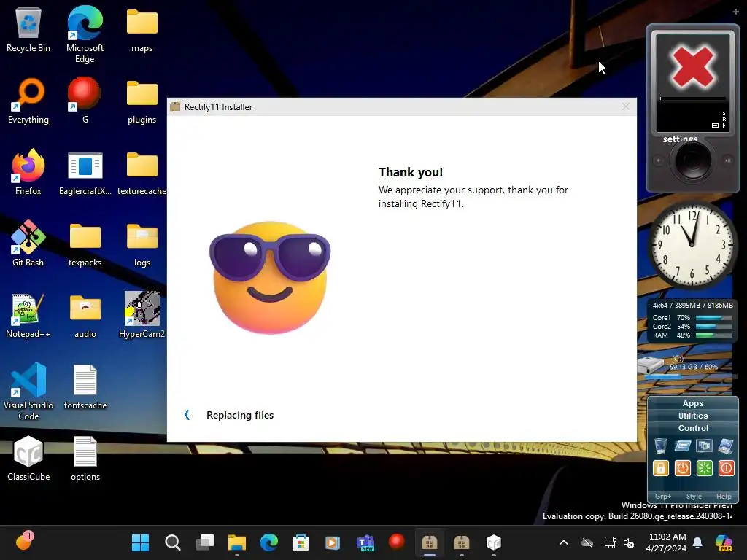Select the EaglercraftX file icon
The height and width of the screenshot is (560, 747).
85,173
